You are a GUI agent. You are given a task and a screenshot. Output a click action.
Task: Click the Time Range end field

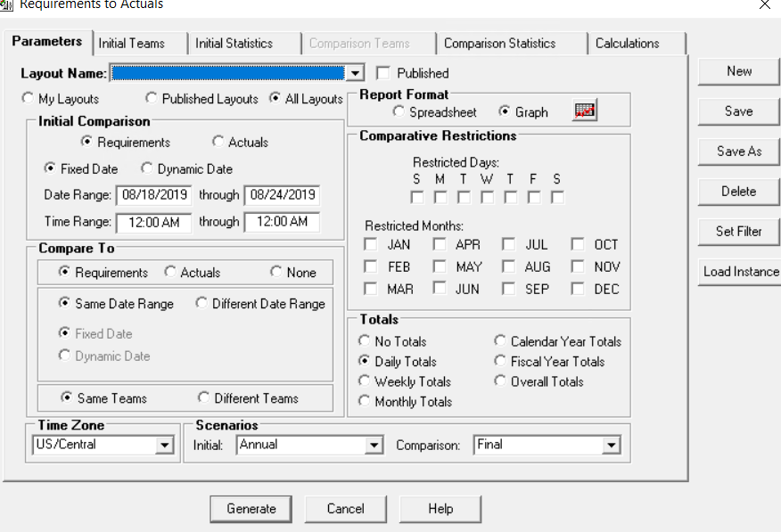click(x=282, y=222)
